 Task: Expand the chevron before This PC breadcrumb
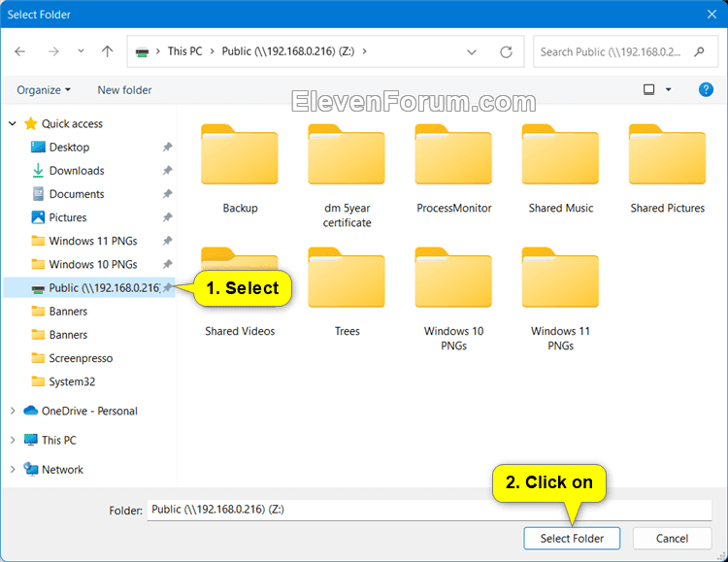point(158,51)
